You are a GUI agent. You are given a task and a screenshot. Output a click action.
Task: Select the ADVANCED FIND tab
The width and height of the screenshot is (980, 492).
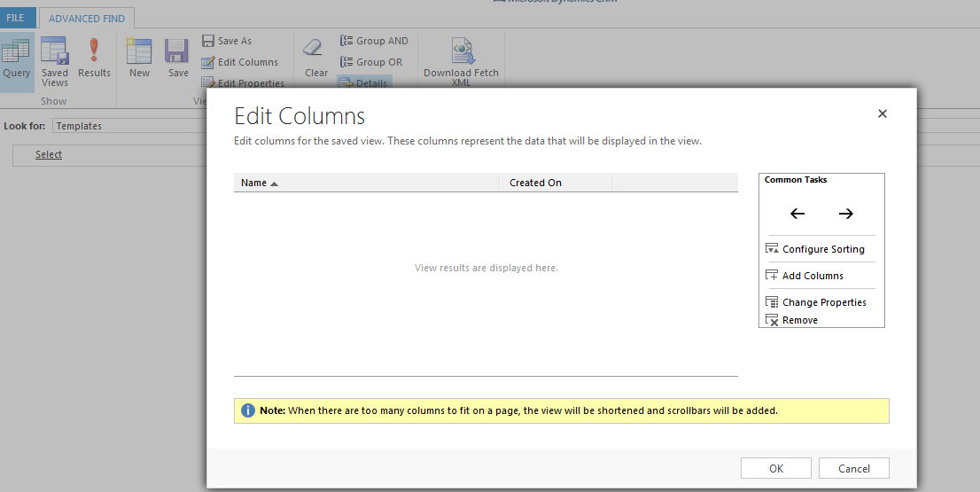coord(87,19)
